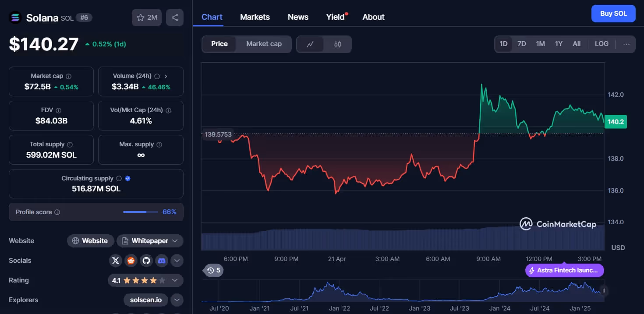644x314 pixels.
Task: Open the history events badge showing 5
Action: 214,270
